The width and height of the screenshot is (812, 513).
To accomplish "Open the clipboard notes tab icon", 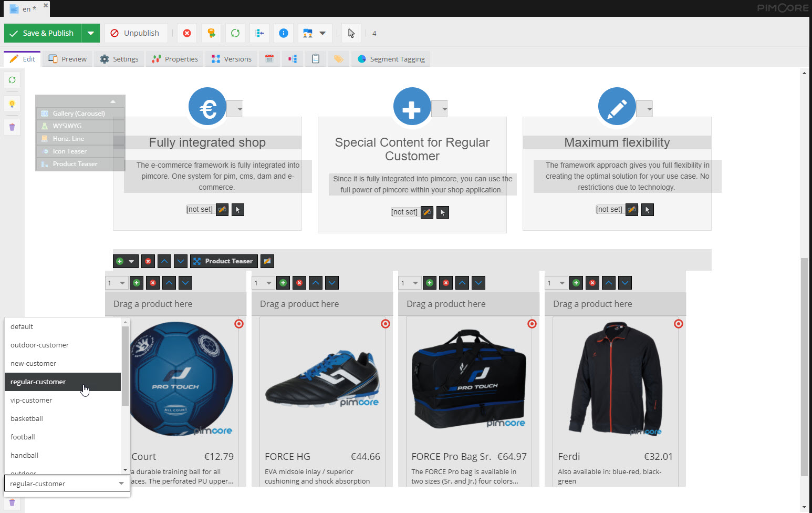I will 316,59.
